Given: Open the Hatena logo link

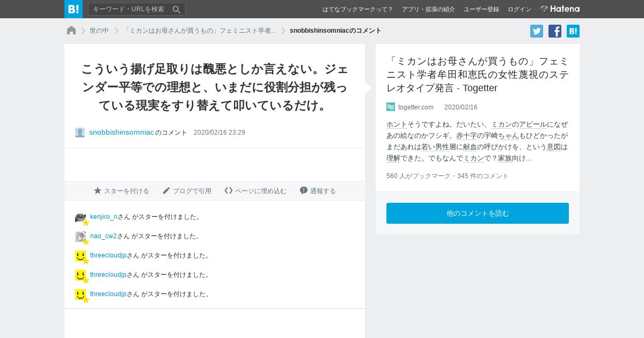Looking at the screenshot, I should [x=560, y=9].
